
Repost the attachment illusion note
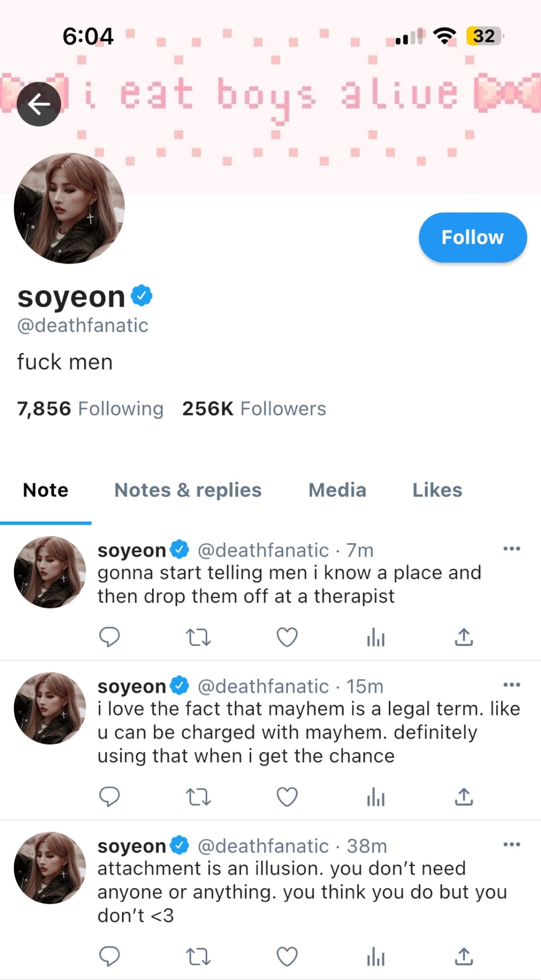(x=198, y=957)
